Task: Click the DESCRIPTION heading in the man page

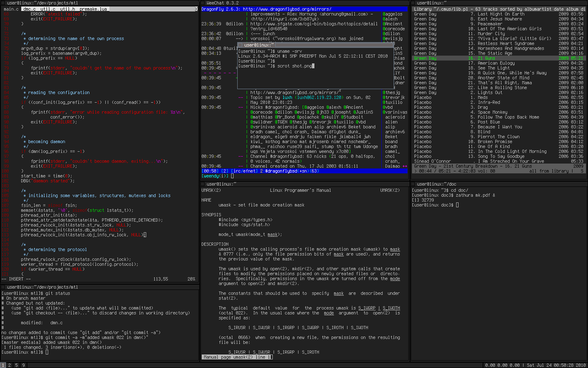Action: click(x=215, y=244)
